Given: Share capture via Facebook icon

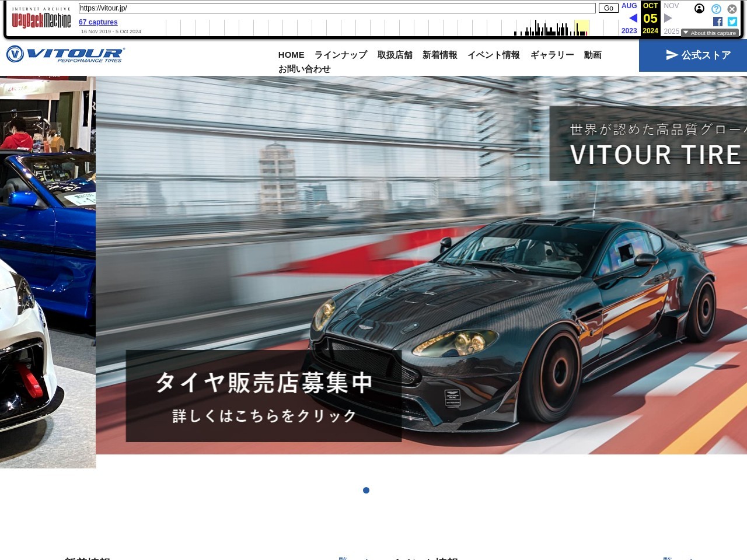Looking at the screenshot, I should point(718,22).
